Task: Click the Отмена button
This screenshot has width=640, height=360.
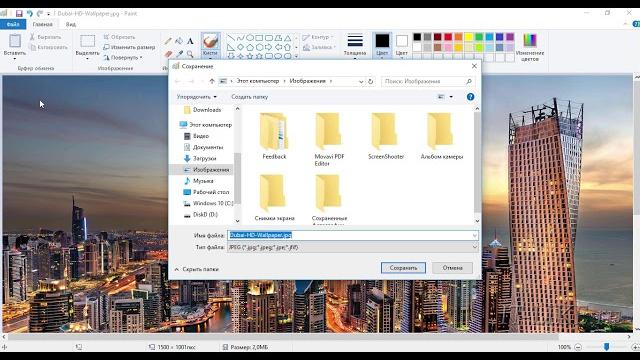Action: click(x=453, y=268)
